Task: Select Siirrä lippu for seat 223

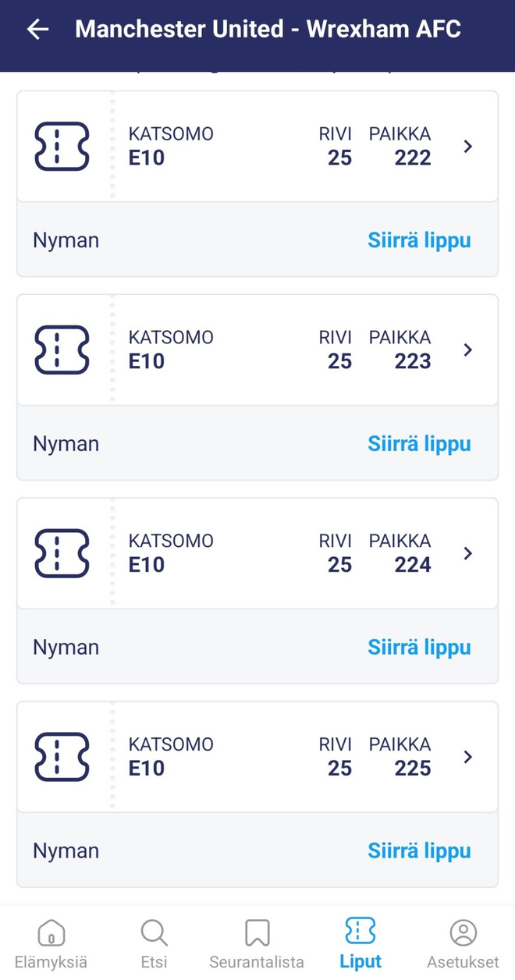Action: (x=419, y=444)
